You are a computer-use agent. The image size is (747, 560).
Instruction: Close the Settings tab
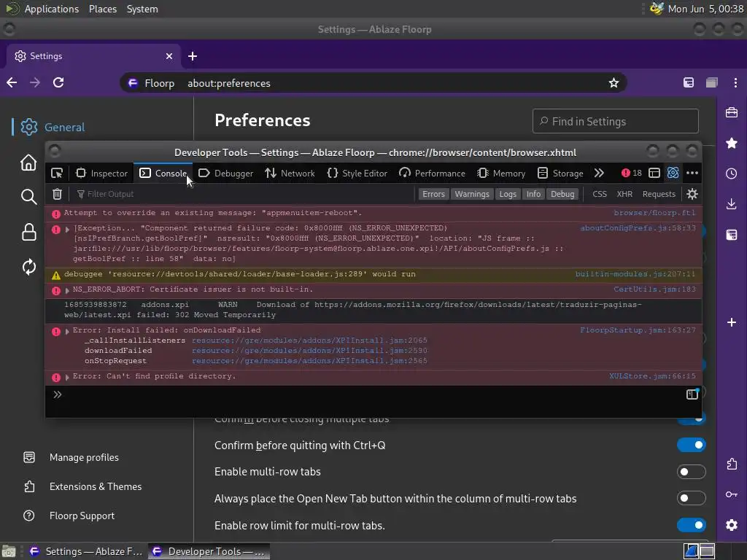tap(169, 56)
